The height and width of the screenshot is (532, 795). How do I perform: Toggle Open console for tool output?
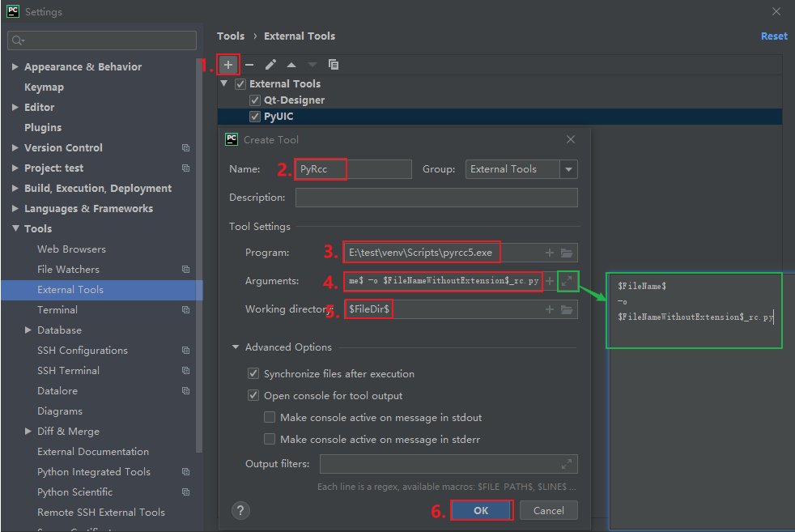pyautogui.click(x=253, y=396)
